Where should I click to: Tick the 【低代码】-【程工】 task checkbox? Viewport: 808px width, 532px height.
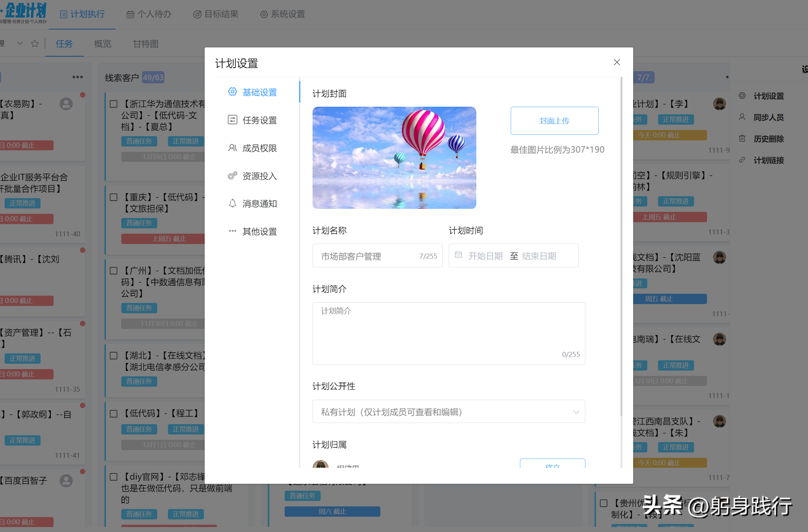point(114,414)
